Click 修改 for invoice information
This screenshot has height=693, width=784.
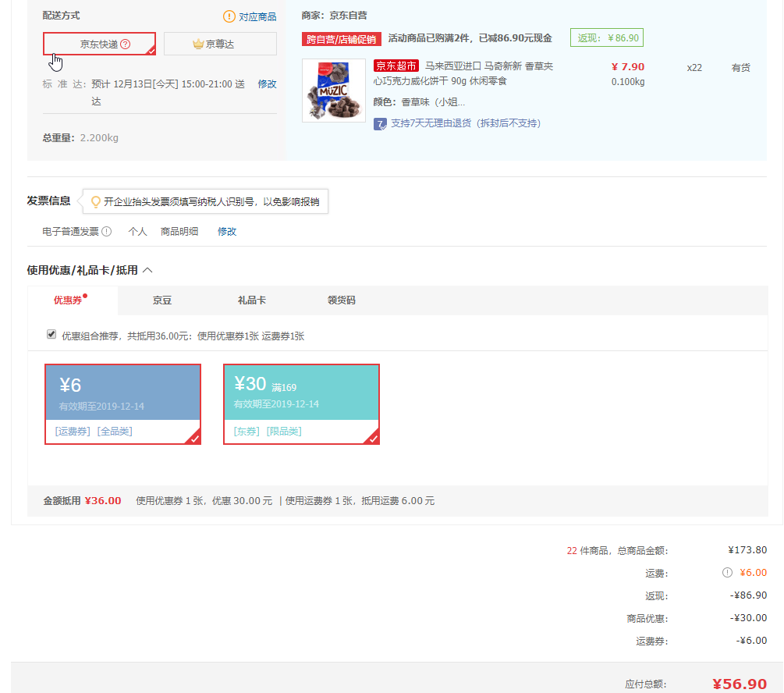pos(227,231)
